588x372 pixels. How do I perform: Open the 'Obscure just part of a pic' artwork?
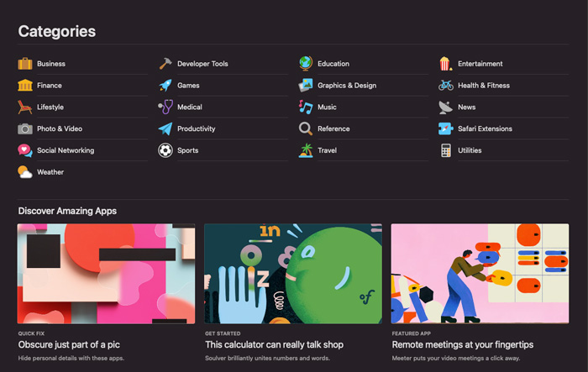coord(106,274)
